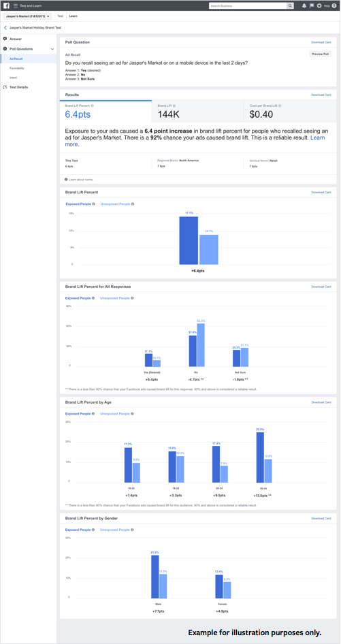
Task: Click the Answer speech bubble icon in sidebar
Action: click(x=5, y=39)
